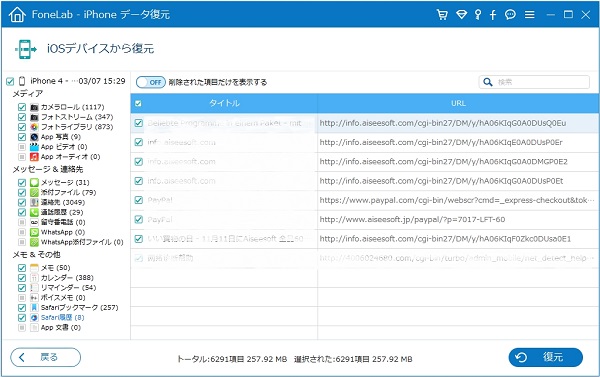Image resolution: width=600 pixels, height=377 pixels.
Task: Uncheck the カメラロール (1117) checkbox
Action: 22,107
